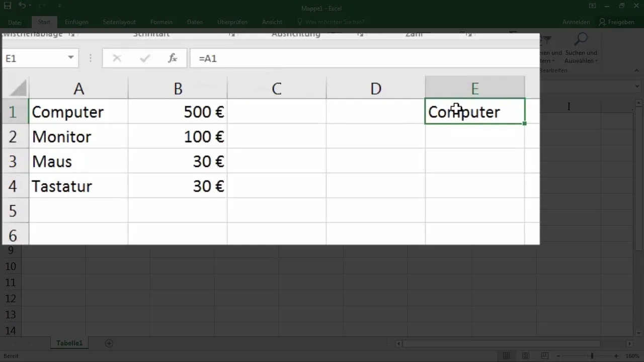644x362 pixels.
Task: Select the 30 € cell in the Tastatur row
Action: tap(178, 186)
